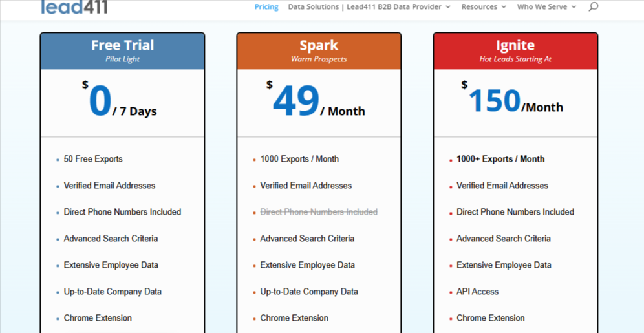Click Free Trial 'Up-to-Date Company Data'
Viewport: 644px width, 333px height.
[113, 292]
